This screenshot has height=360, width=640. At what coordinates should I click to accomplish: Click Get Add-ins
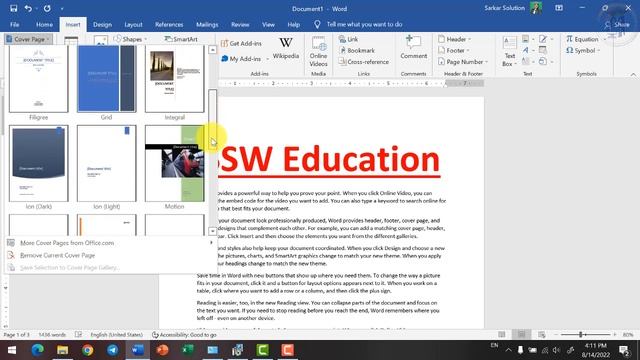(x=241, y=43)
